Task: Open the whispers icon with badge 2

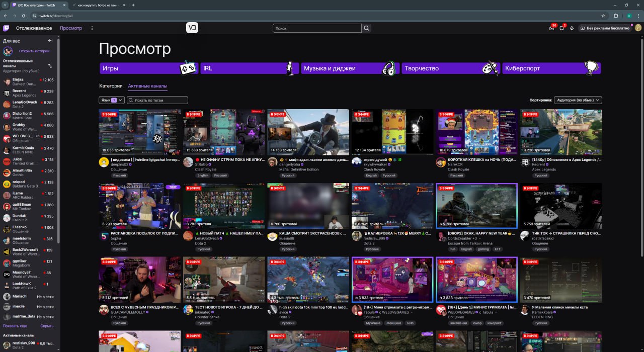Action: (562, 28)
